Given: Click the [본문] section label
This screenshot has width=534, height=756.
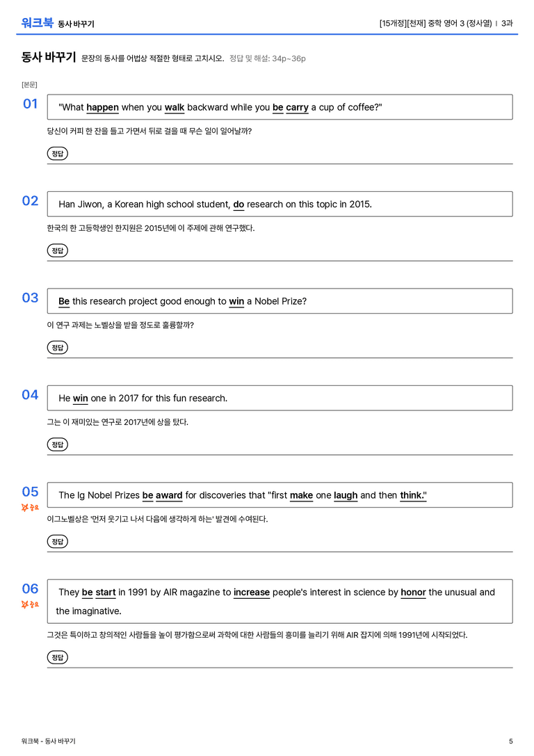Looking at the screenshot, I should point(29,84).
